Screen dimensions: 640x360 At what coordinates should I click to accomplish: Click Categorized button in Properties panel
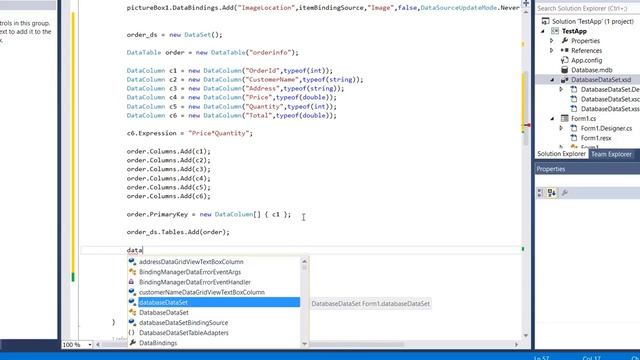click(x=540, y=193)
